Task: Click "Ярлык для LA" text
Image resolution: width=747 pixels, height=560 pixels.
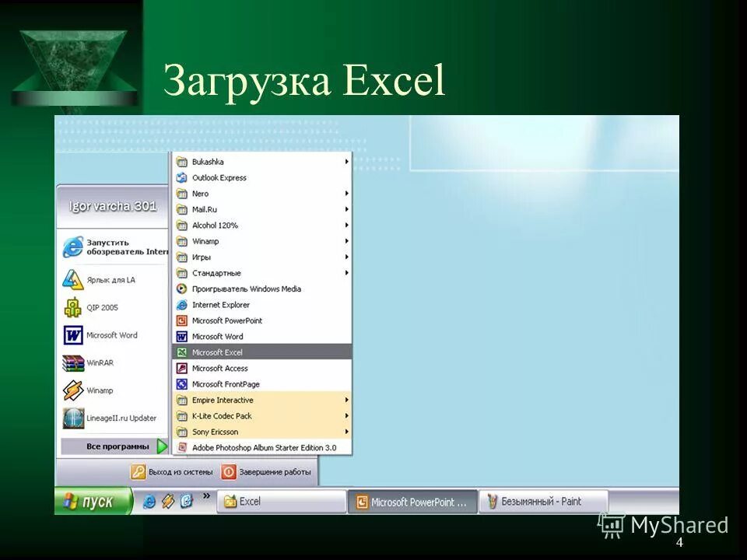Action: coord(110,280)
